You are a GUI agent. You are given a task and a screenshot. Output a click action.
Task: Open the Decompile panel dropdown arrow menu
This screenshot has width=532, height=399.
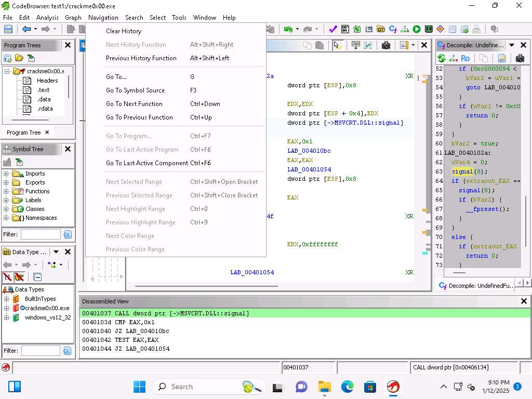(x=512, y=45)
